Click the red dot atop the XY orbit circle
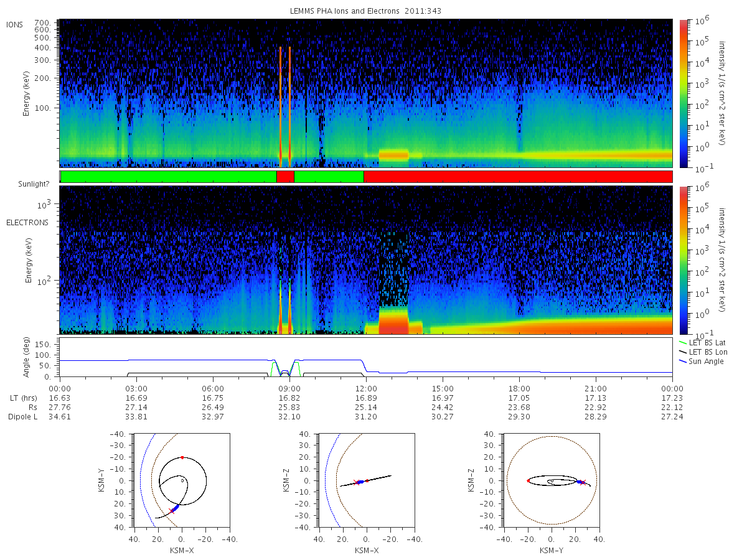This screenshot has height=560, width=747. pos(182,457)
